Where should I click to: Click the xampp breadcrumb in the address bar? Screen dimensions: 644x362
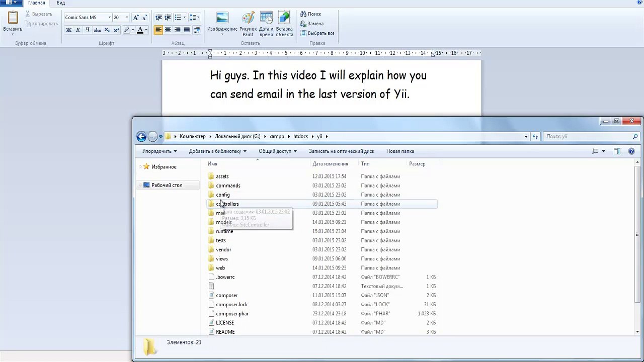coord(276,136)
